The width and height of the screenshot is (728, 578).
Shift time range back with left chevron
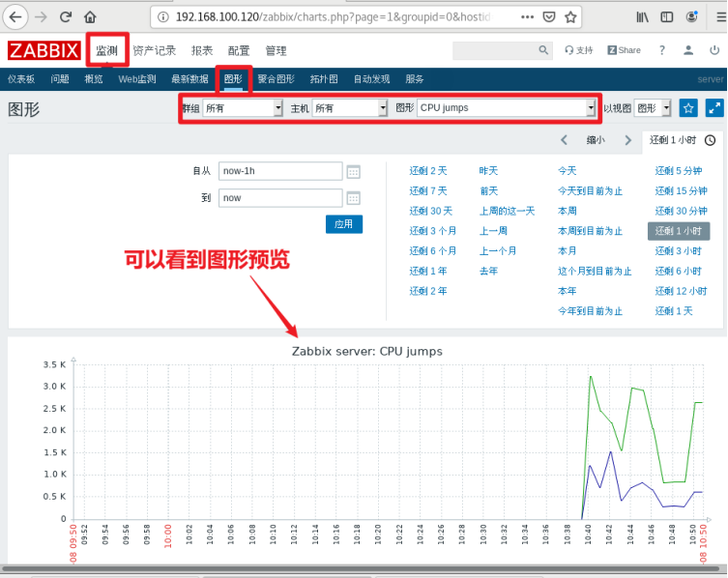564,140
